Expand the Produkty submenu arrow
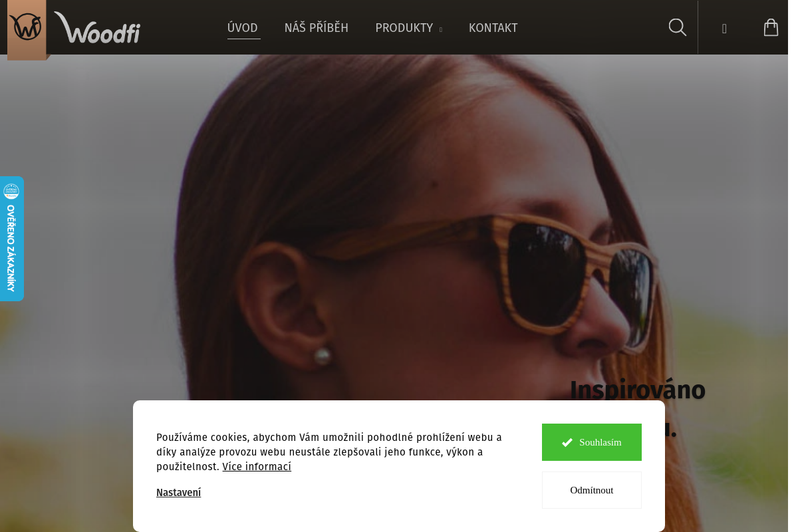Screen dimensions: 798x532 (x=440, y=30)
